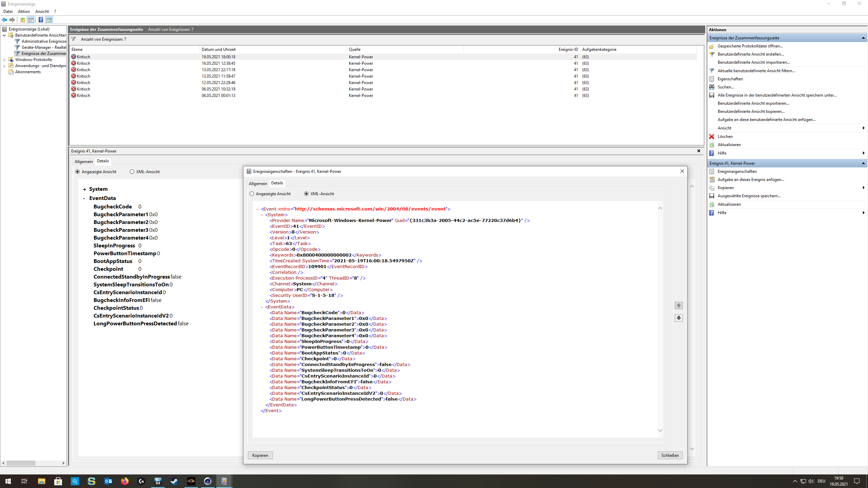This screenshot has height=488, width=868.
Task: Open the Aktion menu
Action: (x=24, y=12)
